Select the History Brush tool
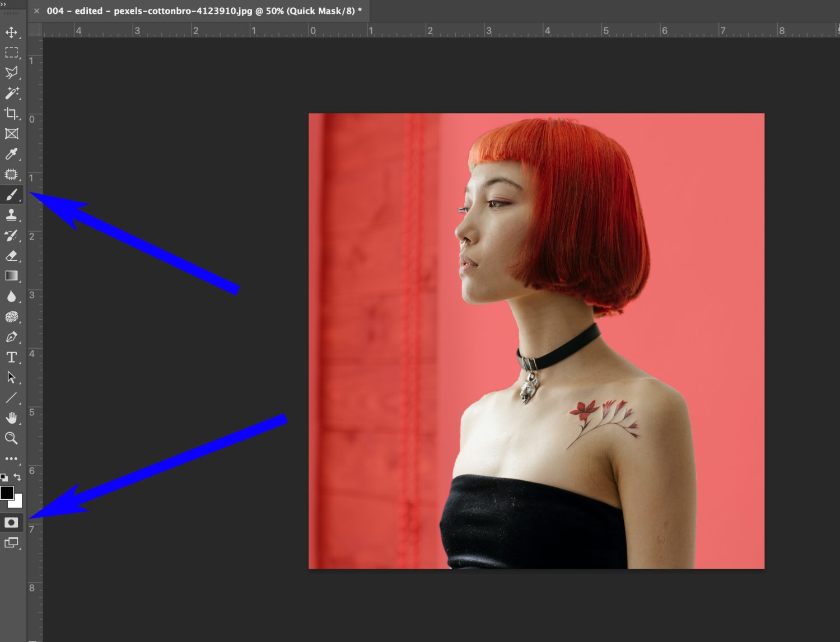840x642 pixels. pos(11,235)
